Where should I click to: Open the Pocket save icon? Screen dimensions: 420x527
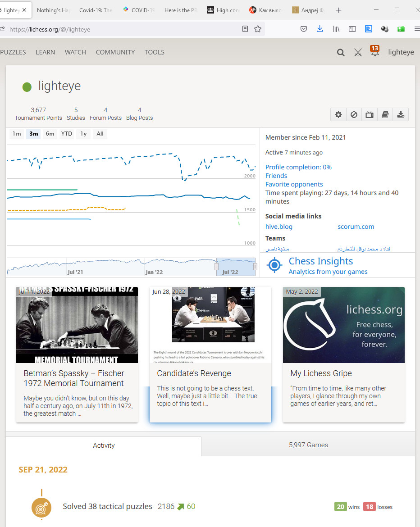304,29
